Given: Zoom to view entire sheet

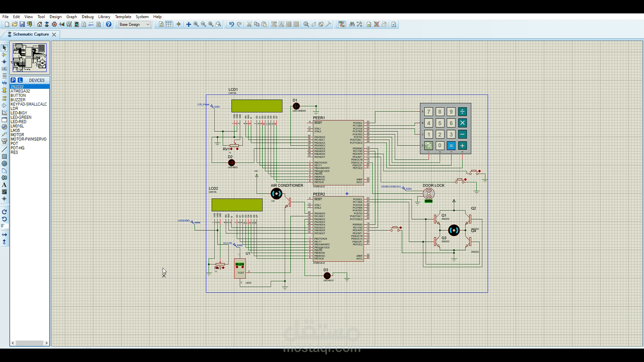Looking at the screenshot, I should point(211,24).
